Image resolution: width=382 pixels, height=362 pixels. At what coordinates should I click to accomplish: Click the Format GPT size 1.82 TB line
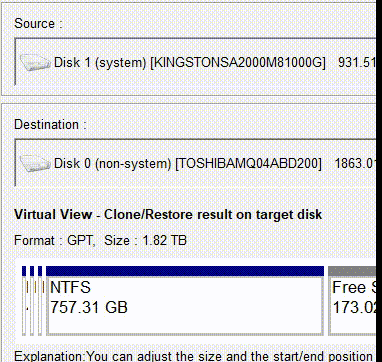pyautogui.click(x=100, y=240)
